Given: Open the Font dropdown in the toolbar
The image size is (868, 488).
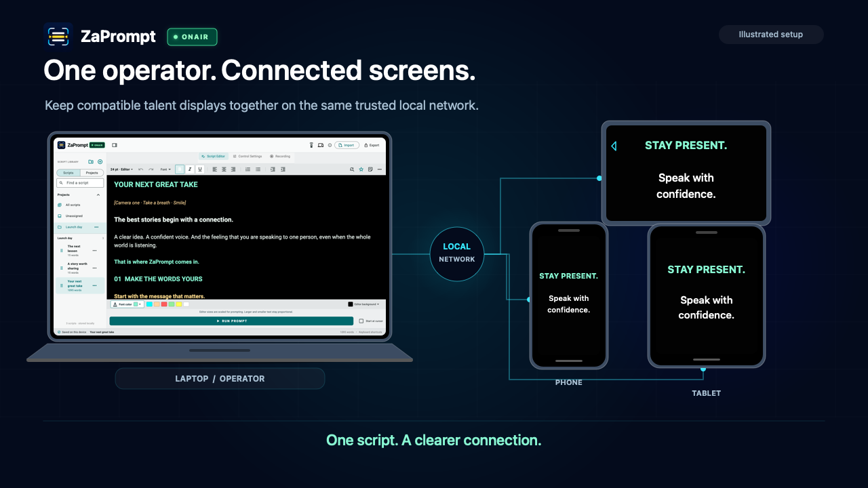Looking at the screenshot, I should (x=165, y=169).
